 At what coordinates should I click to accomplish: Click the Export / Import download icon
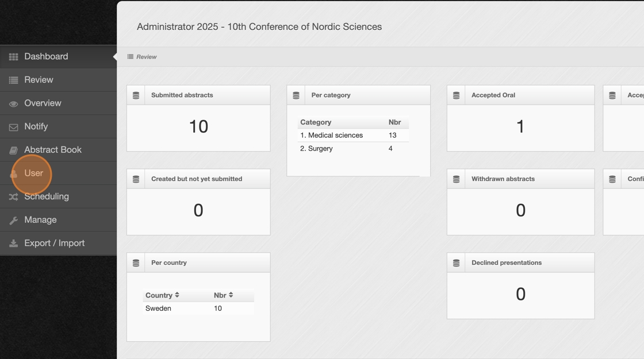(x=13, y=244)
